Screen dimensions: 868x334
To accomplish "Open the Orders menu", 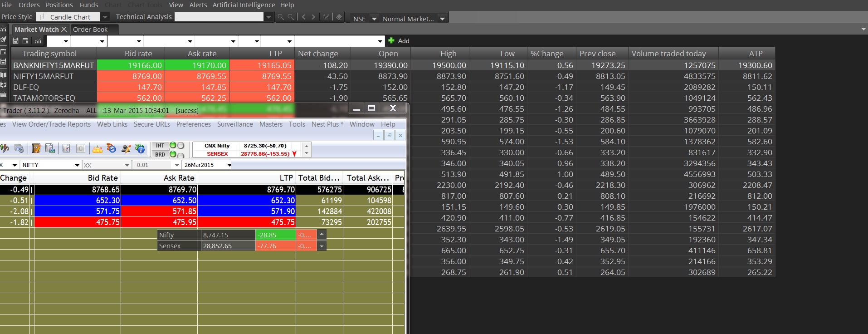I will 29,5.
